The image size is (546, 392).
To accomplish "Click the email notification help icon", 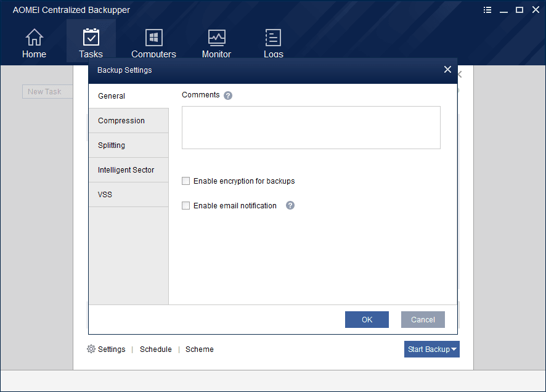I will coord(290,205).
